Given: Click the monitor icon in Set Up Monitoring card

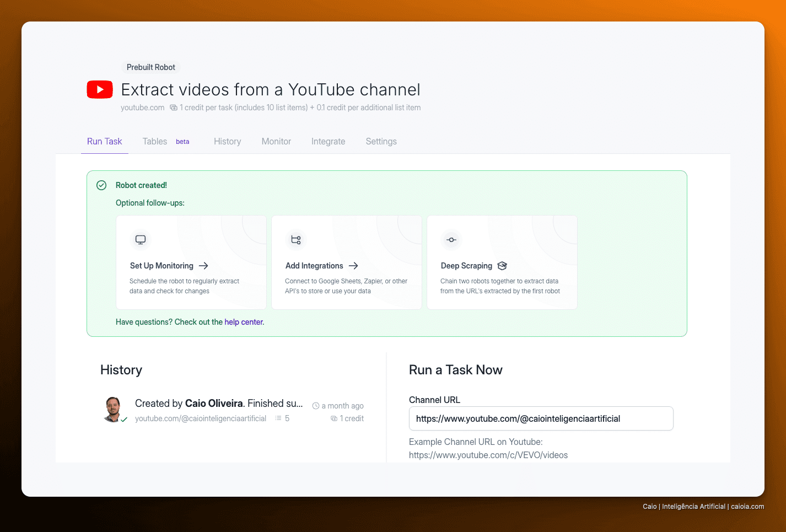Looking at the screenshot, I should (x=141, y=240).
